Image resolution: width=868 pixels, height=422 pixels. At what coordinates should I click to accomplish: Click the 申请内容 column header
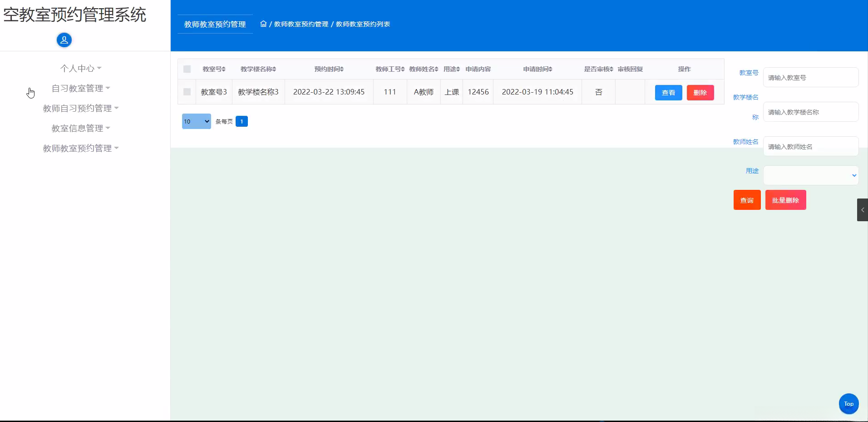pyautogui.click(x=478, y=69)
